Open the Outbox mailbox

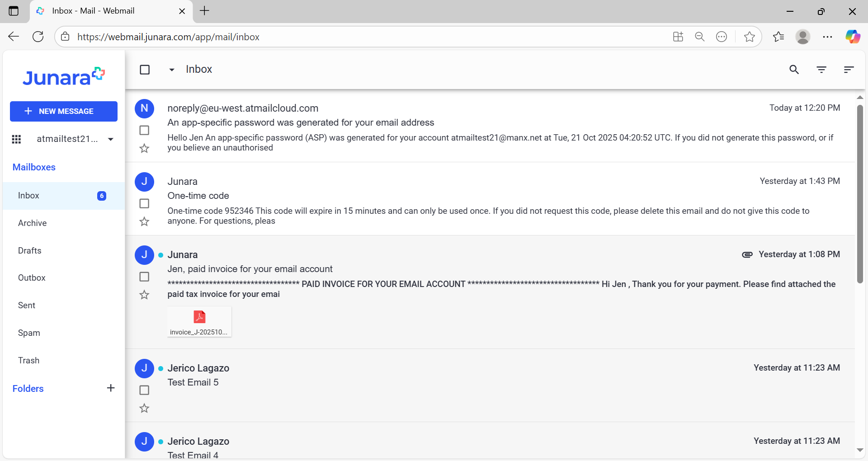point(64,278)
